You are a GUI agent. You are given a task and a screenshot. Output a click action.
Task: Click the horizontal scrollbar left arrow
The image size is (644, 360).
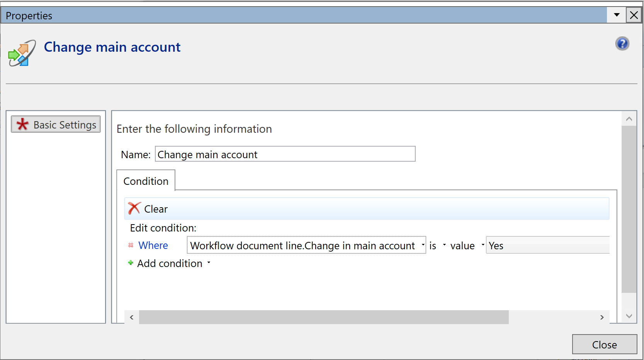(x=132, y=317)
